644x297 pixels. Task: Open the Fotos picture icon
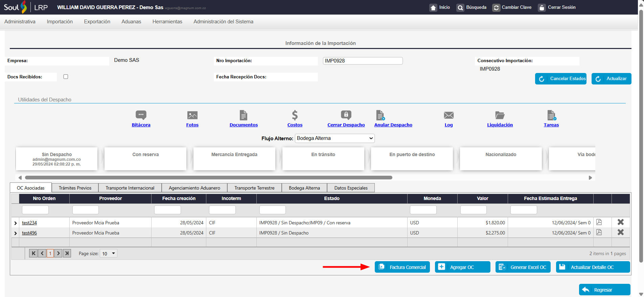(x=192, y=115)
